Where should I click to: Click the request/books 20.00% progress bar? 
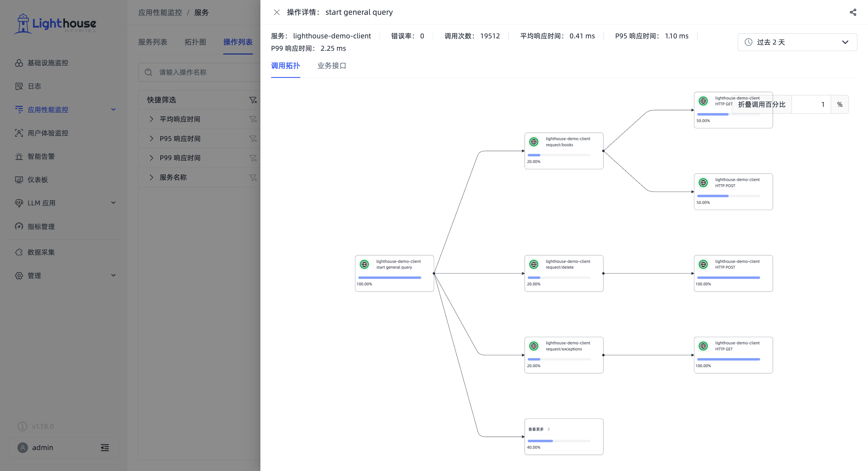pos(559,155)
